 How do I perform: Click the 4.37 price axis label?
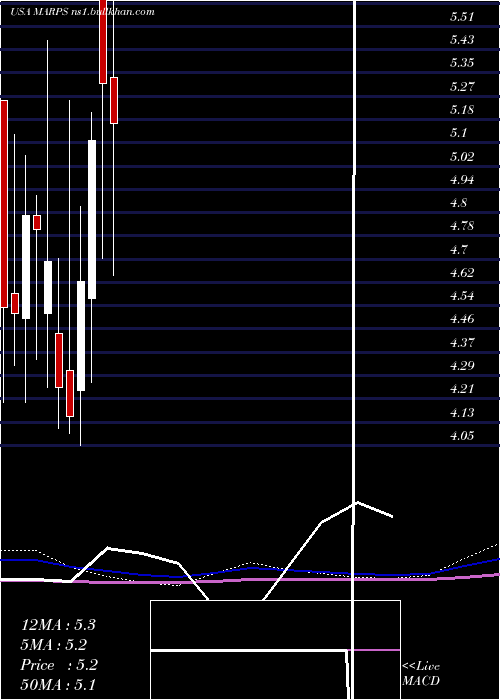coord(462,343)
